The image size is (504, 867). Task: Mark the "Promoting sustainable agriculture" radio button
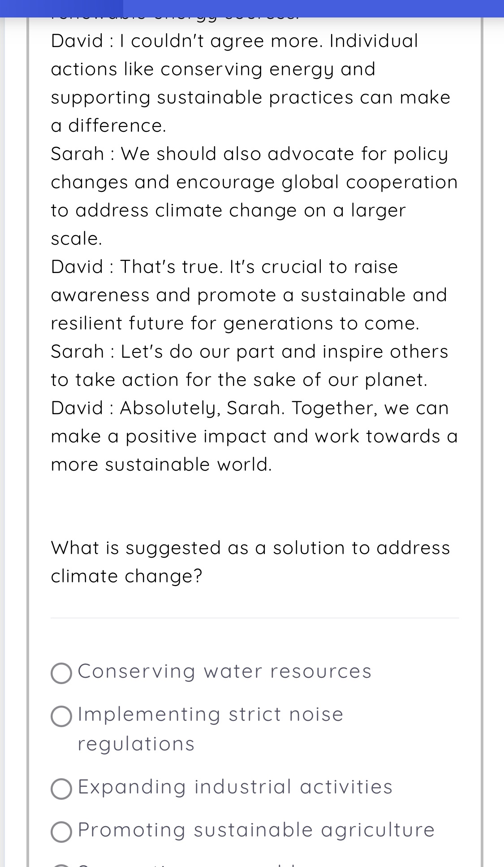pos(61,832)
